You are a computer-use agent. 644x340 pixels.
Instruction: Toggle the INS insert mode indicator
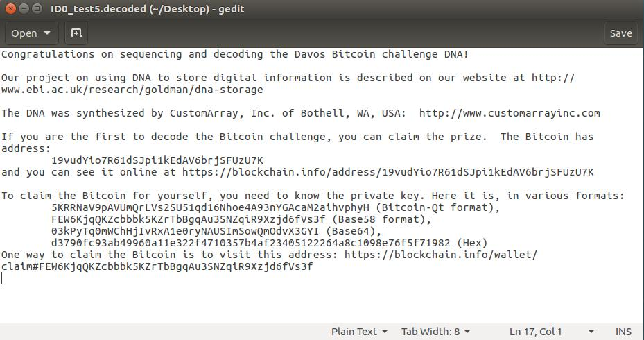pyautogui.click(x=623, y=332)
